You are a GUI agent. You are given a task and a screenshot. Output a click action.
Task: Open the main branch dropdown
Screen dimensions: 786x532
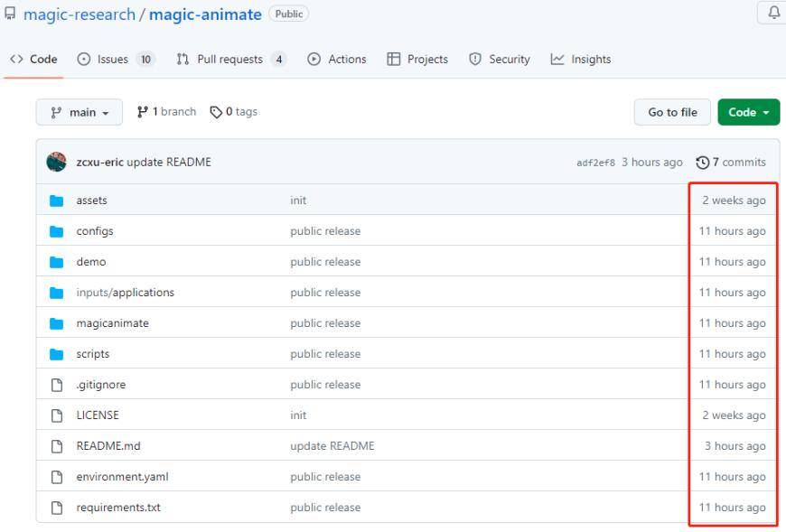(x=80, y=112)
